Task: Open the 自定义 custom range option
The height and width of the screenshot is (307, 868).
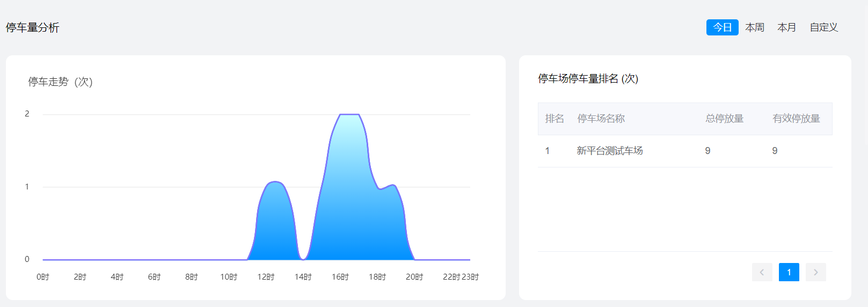Action: pos(823,27)
